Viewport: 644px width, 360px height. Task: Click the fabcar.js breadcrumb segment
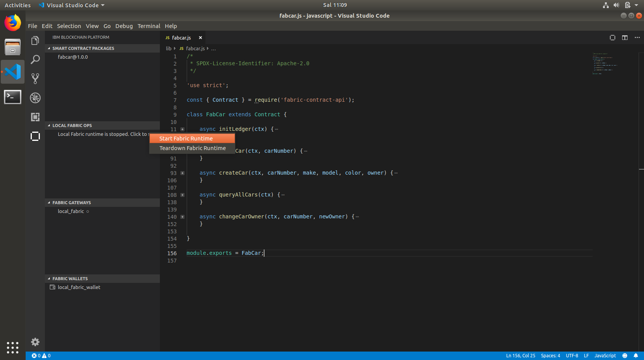[195, 48]
